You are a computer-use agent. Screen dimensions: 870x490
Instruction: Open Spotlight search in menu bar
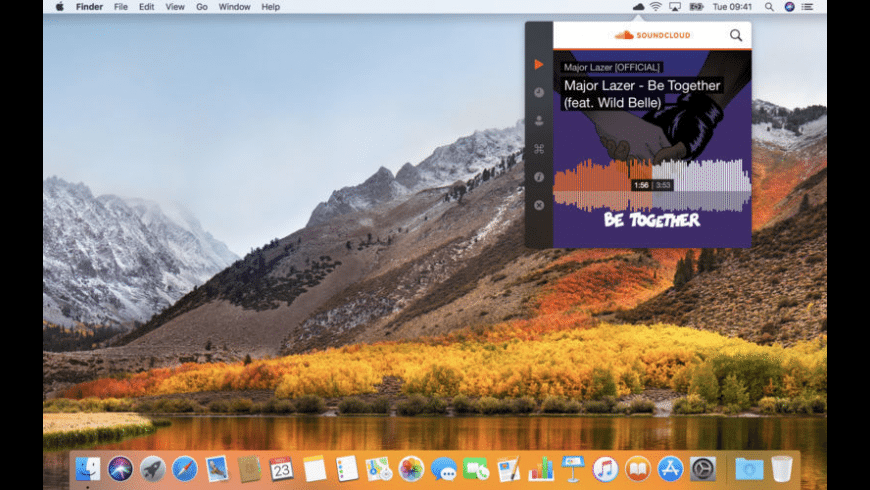tap(769, 7)
